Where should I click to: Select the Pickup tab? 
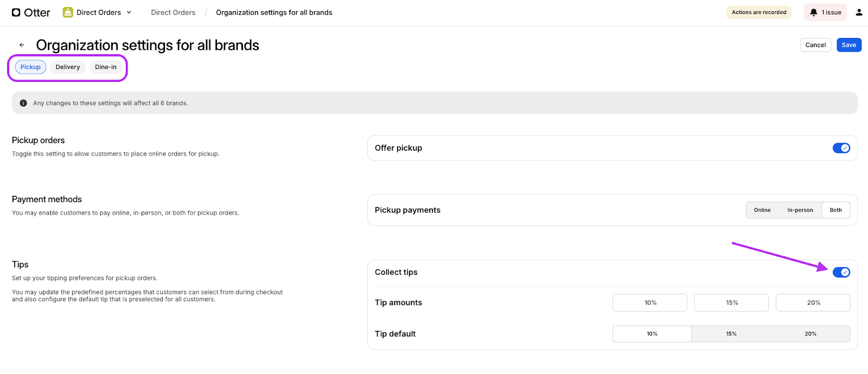(31, 67)
